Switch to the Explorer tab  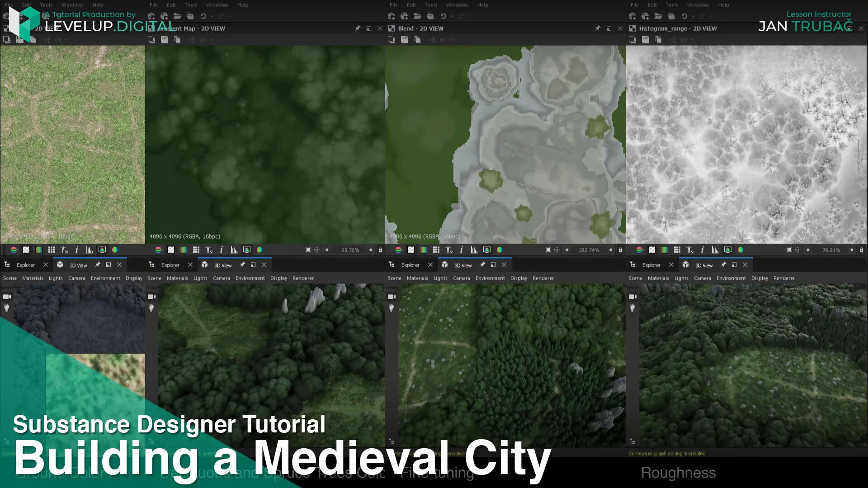pos(26,265)
